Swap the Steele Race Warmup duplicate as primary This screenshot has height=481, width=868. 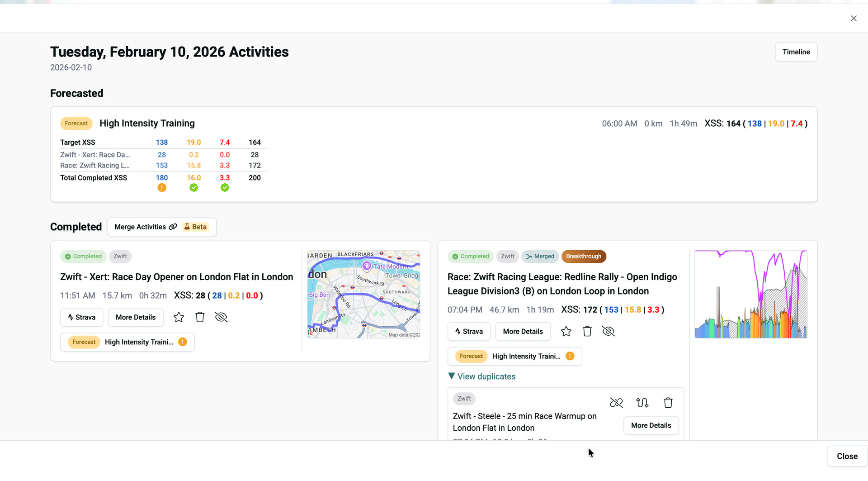pyautogui.click(x=642, y=403)
